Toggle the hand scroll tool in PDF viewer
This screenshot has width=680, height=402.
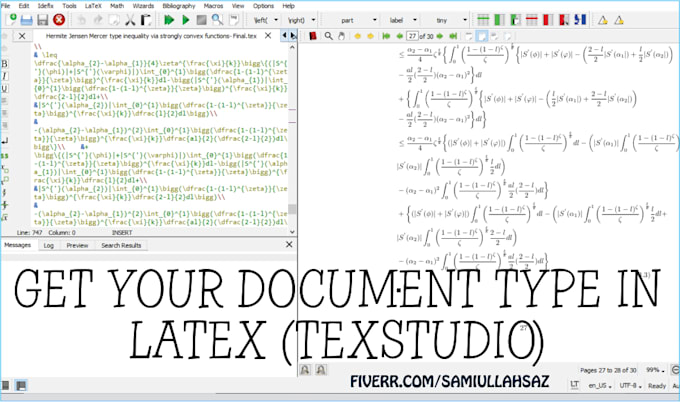[x=342, y=36]
